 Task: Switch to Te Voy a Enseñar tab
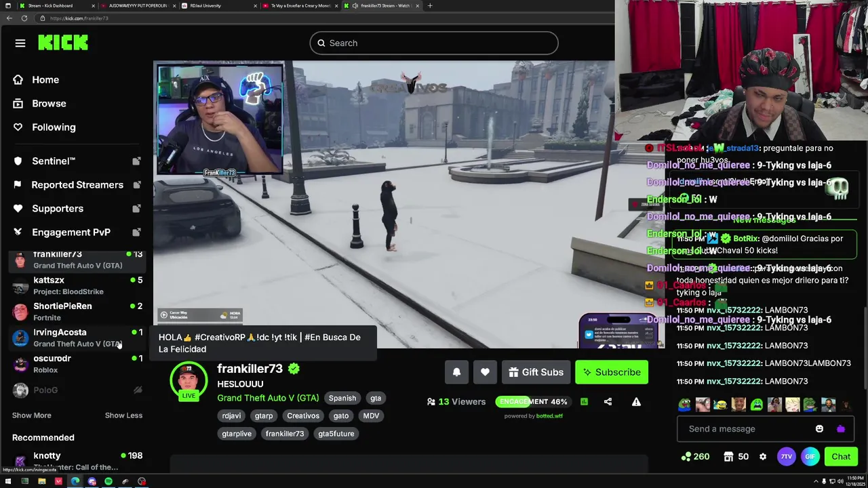(x=300, y=5)
